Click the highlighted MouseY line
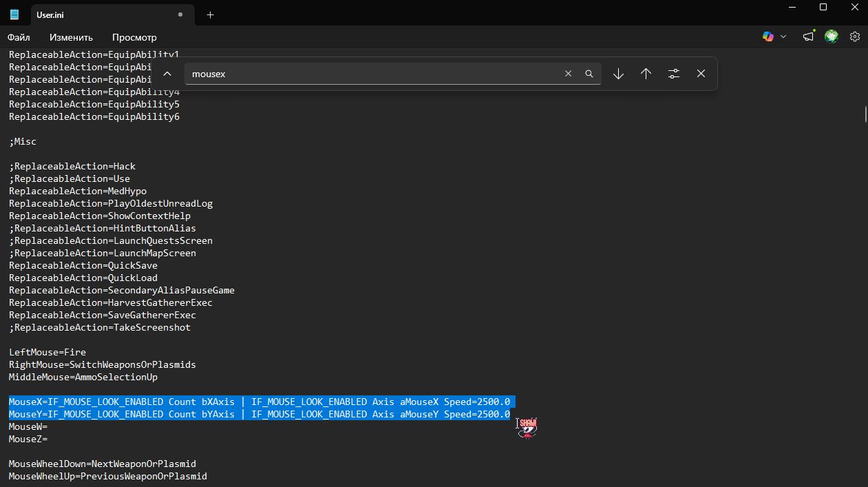Screen dimensions: 868x487 click(x=260, y=414)
